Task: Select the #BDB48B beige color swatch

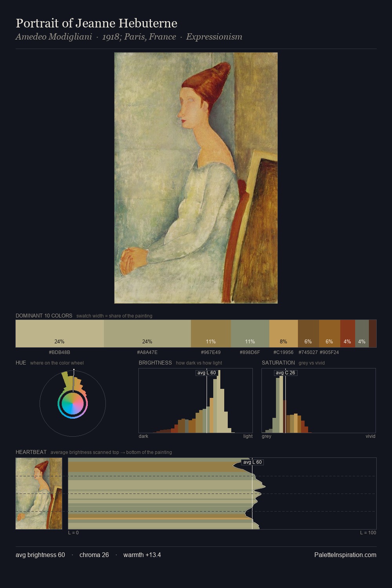Action: coord(60,334)
